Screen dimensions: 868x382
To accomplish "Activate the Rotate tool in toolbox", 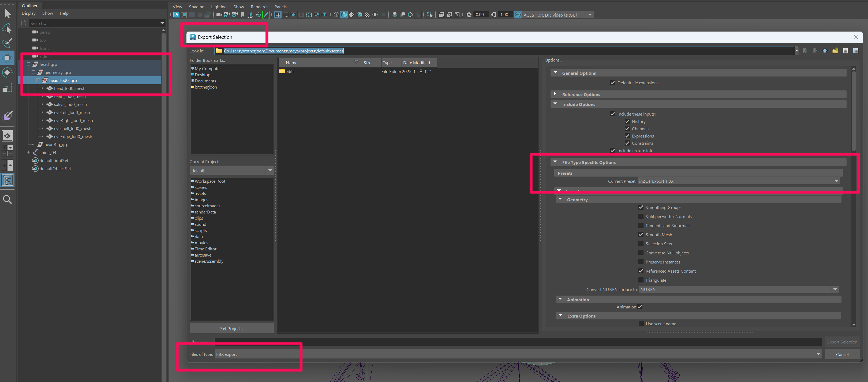I will pyautogui.click(x=7, y=73).
